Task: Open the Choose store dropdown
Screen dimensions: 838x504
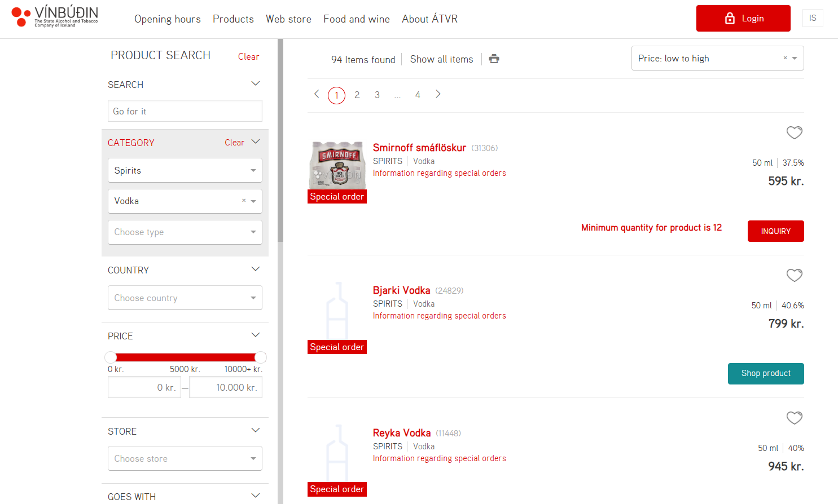Action: 185,458
